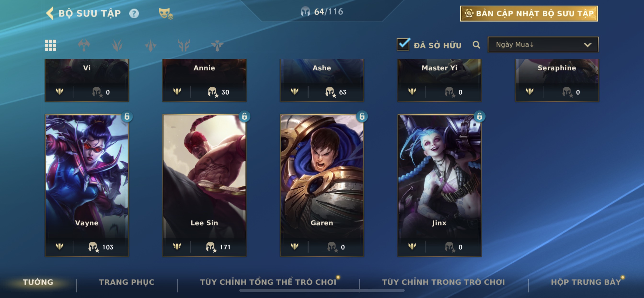Open the mask and coins shop icon
The height and width of the screenshot is (298, 644).
pyautogui.click(x=166, y=13)
